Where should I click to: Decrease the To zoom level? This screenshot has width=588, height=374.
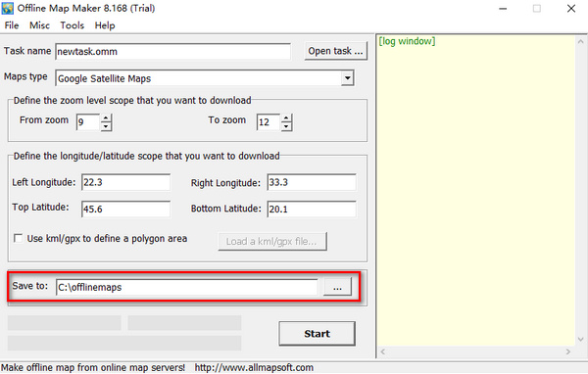[286, 126]
